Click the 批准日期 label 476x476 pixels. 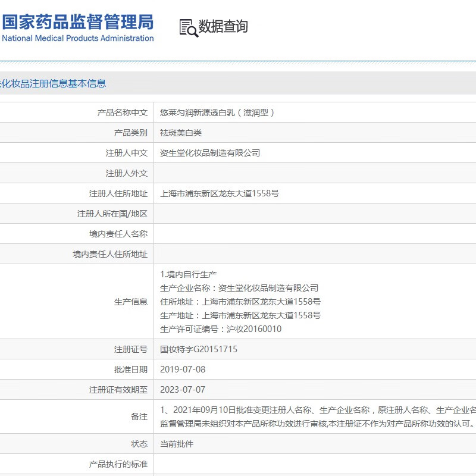pyautogui.click(x=130, y=369)
